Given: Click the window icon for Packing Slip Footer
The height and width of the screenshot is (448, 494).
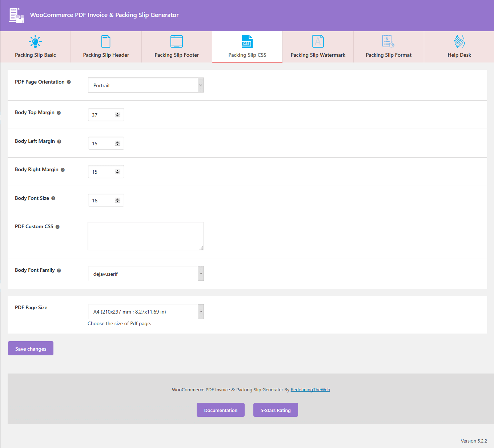Looking at the screenshot, I should click(x=177, y=41).
